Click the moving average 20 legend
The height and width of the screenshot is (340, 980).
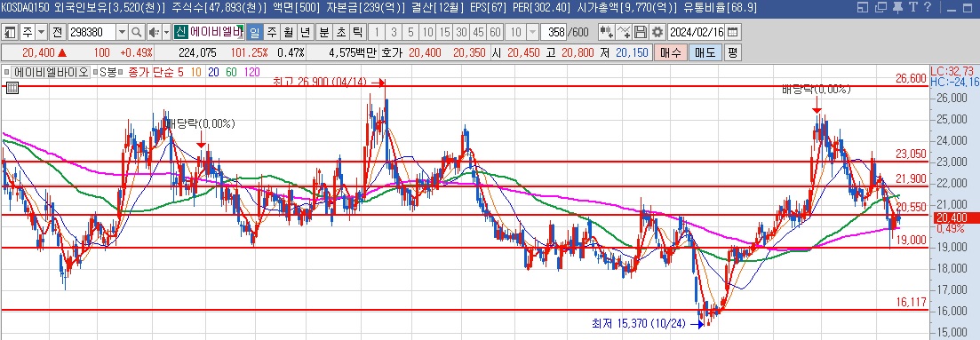pyautogui.click(x=213, y=72)
